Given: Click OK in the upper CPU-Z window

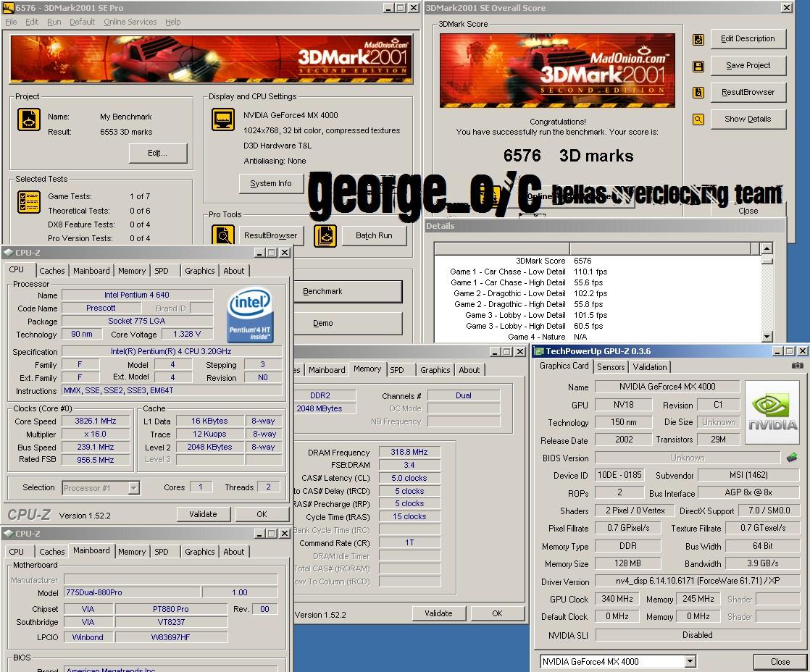Looking at the screenshot, I should pyautogui.click(x=262, y=514).
